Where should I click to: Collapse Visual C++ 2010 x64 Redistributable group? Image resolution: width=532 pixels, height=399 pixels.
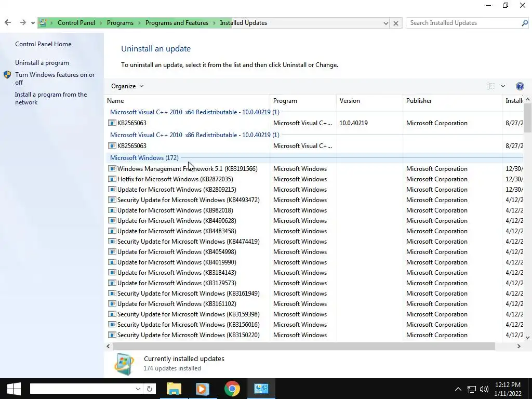point(195,112)
